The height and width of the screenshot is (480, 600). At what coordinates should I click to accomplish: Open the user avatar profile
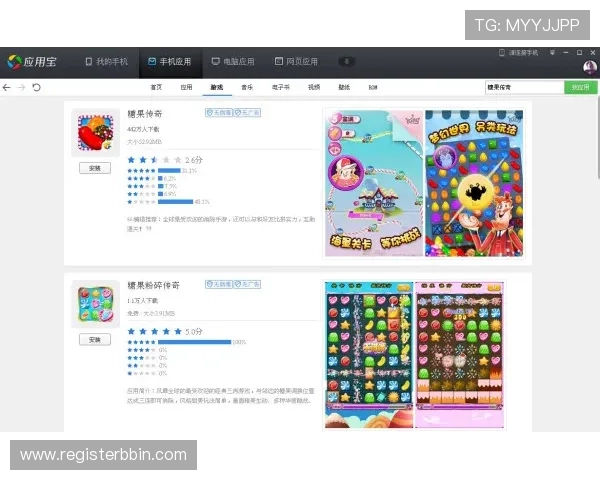pyautogui.click(x=590, y=68)
